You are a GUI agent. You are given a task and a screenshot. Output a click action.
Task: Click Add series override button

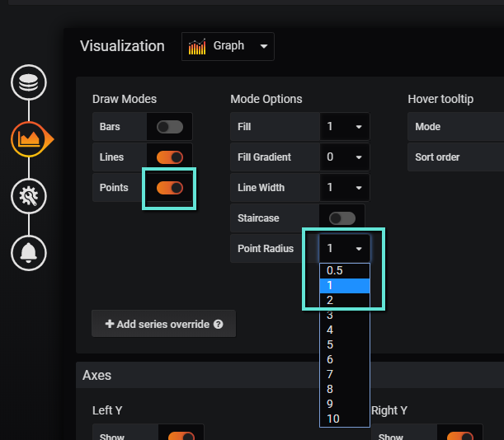point(163,325)
